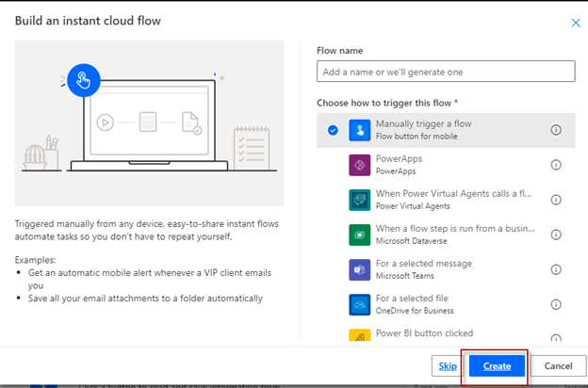Cancel building the flow
Screen dimensions: 588x388
pos(558,366)
